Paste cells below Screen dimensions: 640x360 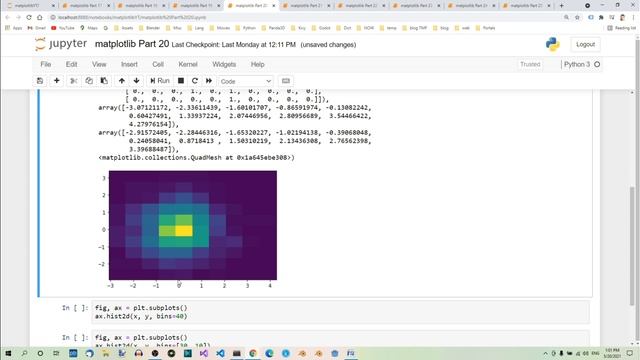click(x=104, y=81)
